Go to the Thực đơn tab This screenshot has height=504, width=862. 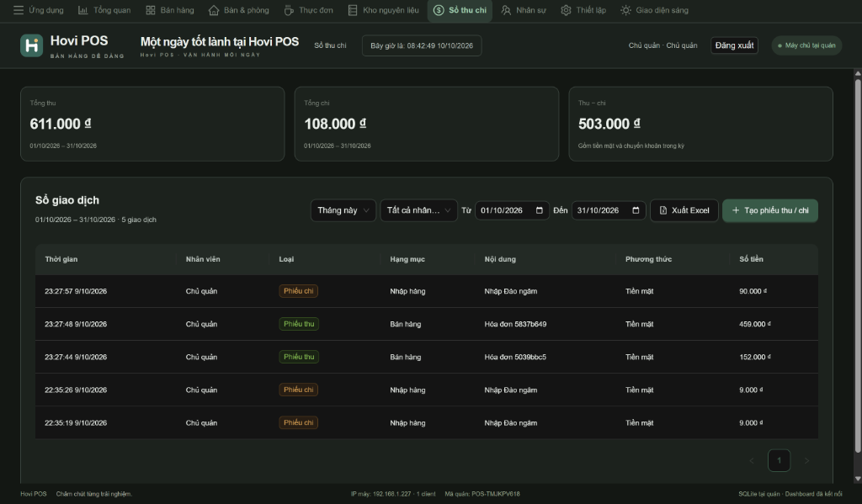[x=308, y=10]
